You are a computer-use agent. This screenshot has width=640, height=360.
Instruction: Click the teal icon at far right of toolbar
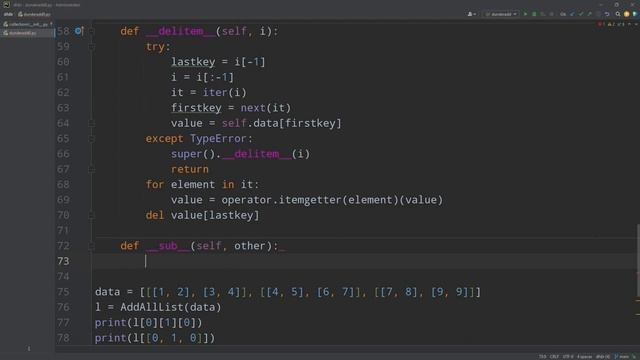635,14
